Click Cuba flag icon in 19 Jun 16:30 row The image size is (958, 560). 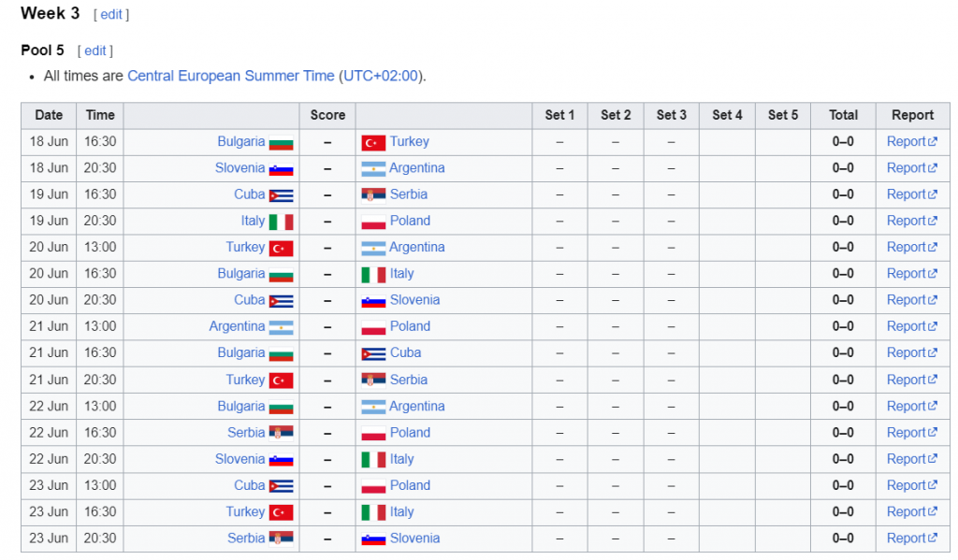281,195
